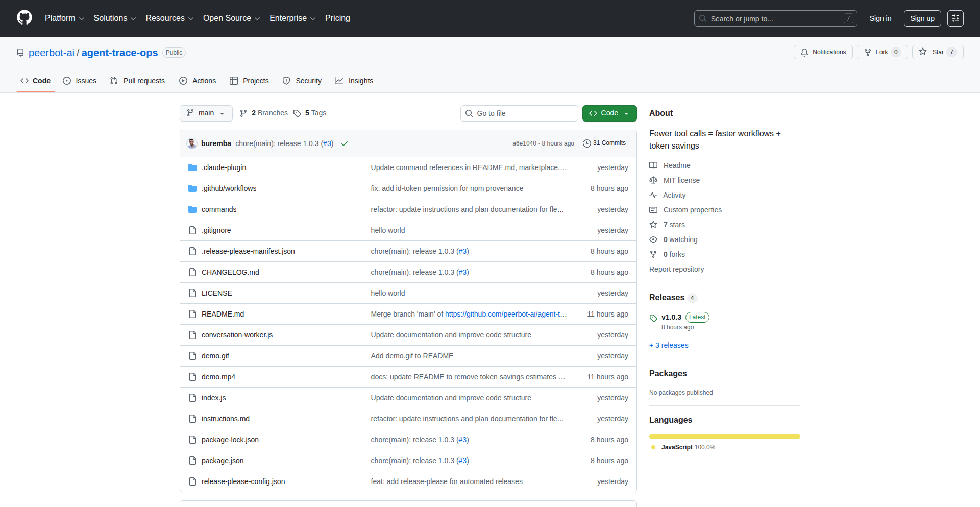Viewport: 980px width, 507px height.
Task: Open the .claude-plugin folder icon
Action: coord(192,167)
